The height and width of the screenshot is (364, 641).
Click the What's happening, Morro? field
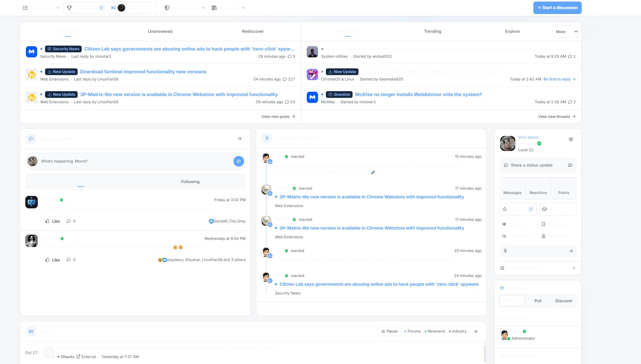point(135,161)
